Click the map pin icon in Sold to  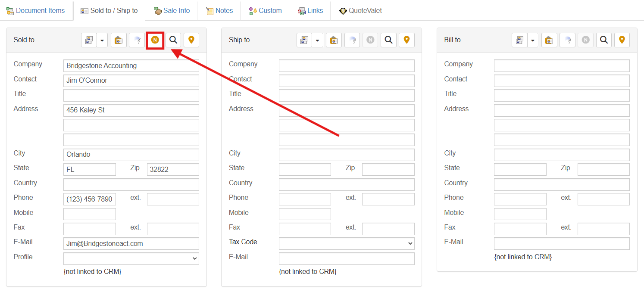coord(191,40)
